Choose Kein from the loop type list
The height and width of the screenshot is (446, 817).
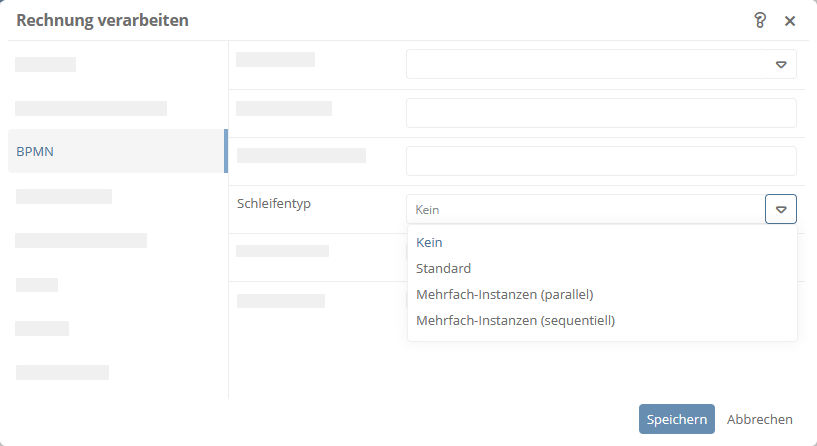[x=429, y=242]
